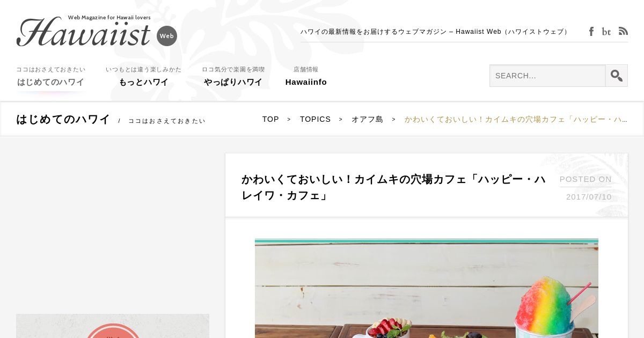Click the sidebar banner with red circle

(113, 326)
